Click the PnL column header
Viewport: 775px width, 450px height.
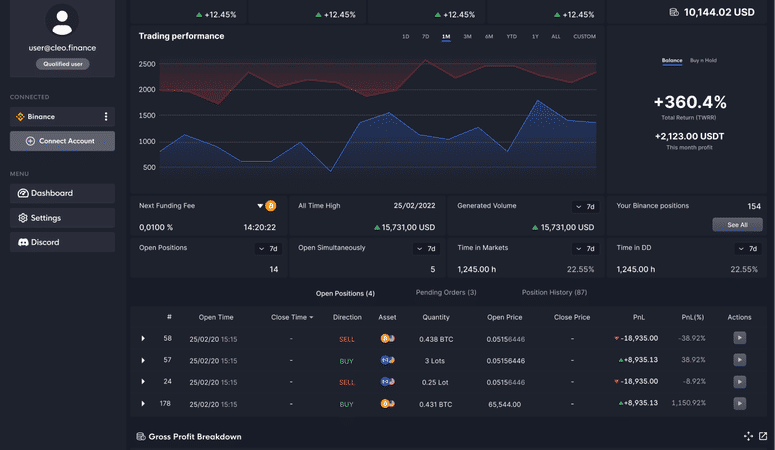coord(639,317)
